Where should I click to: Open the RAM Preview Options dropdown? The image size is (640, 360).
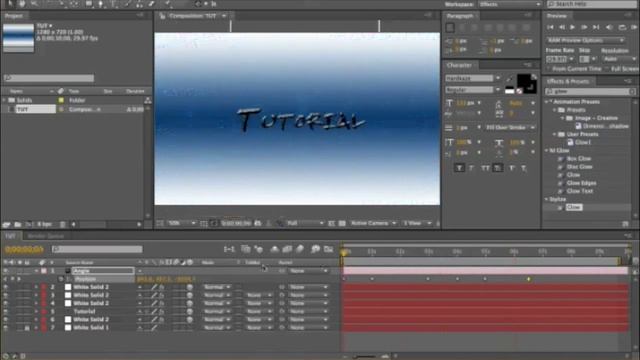[585, 40]
